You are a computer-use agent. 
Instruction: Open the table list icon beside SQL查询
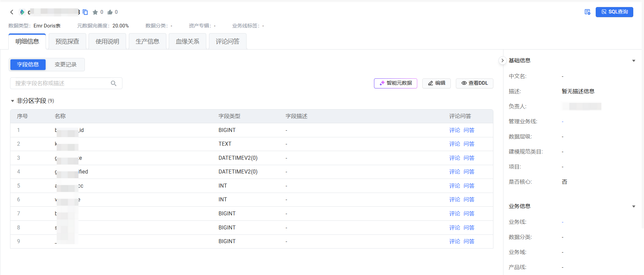[x=587, y=12]
